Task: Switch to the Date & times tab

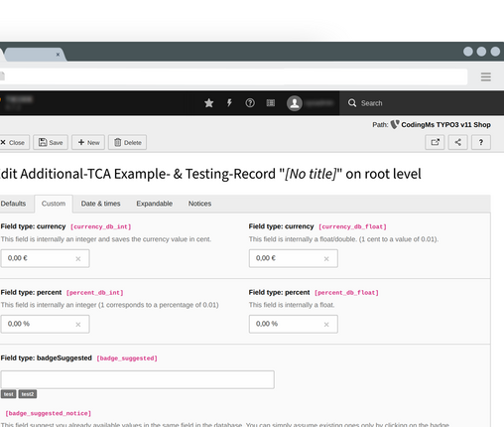Action: tap(100, 204)
